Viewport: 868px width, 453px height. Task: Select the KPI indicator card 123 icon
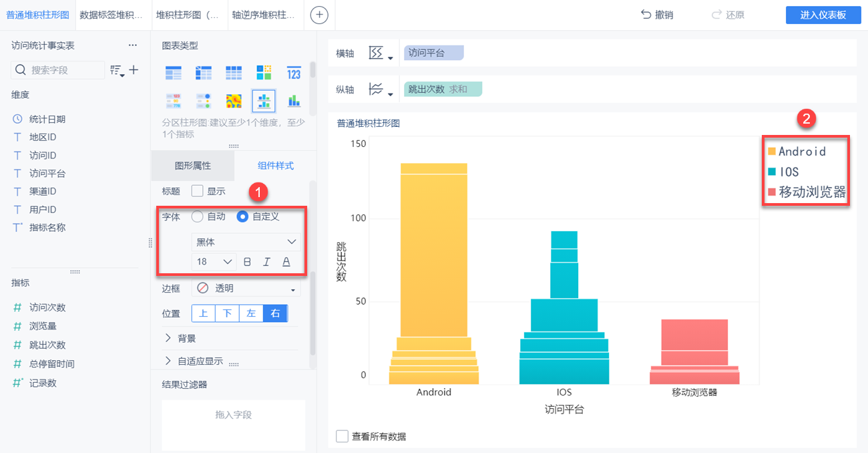(x=294, y=73)
